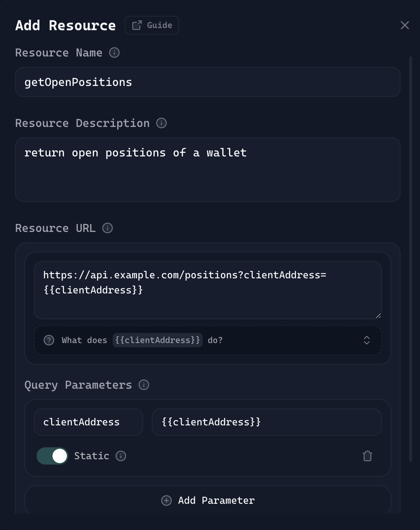420x530 pixels.
Task: Click the clientAddress parameter key field
Action: tap(88, 422)
